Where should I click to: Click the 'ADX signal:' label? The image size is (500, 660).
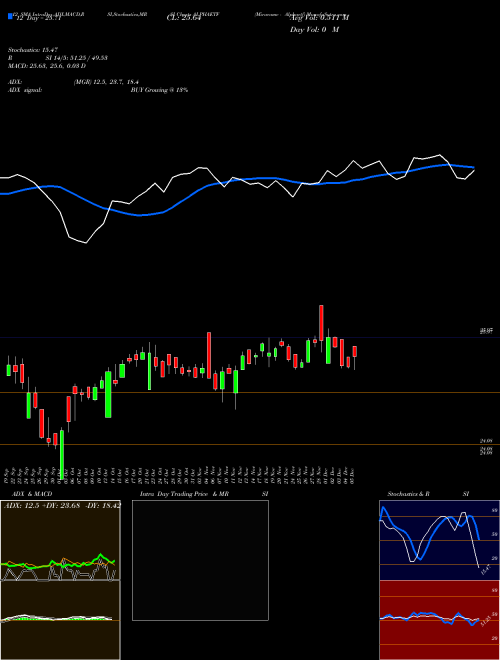point(25,90)
